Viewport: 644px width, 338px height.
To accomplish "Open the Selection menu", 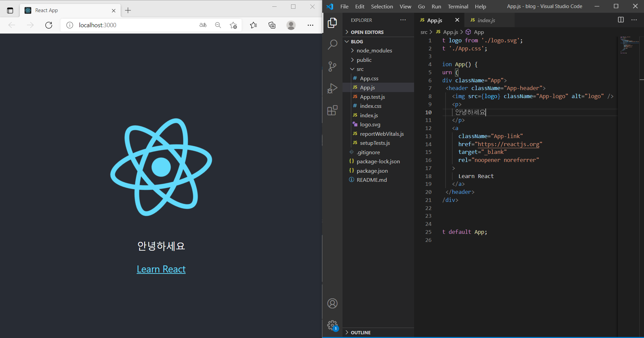I will point(382,6).
